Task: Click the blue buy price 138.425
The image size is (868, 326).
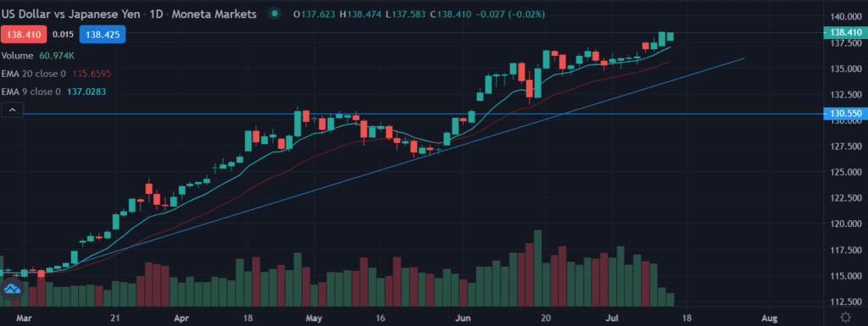Action: click(x=103, y=34)
